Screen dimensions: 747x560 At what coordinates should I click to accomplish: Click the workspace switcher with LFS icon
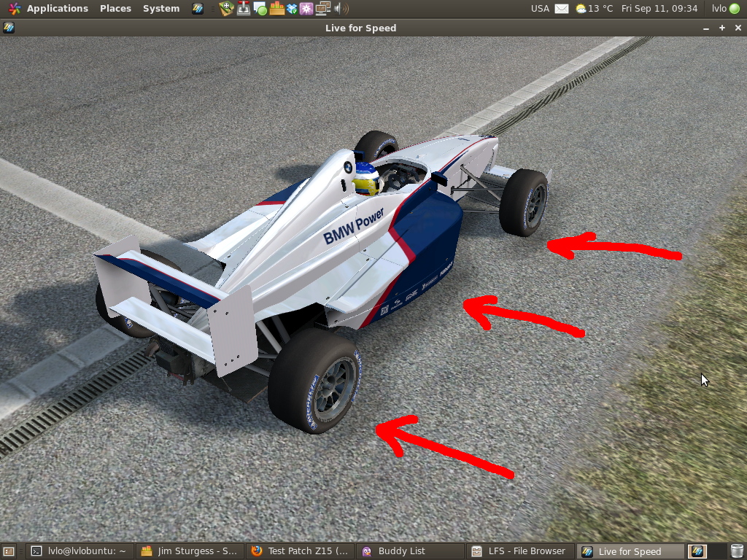tap(698, 551)
